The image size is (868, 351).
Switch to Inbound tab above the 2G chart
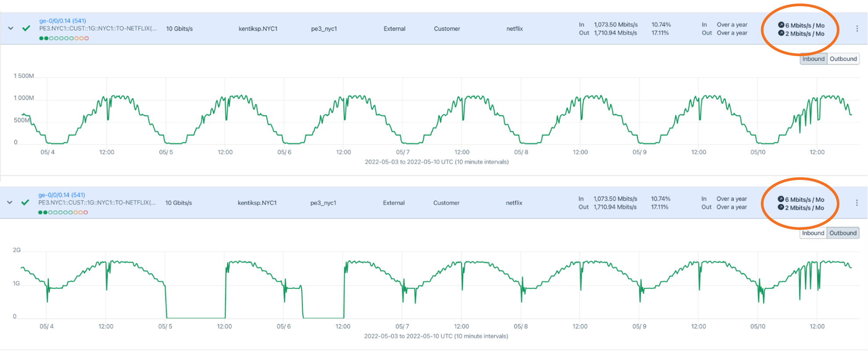[813, 233]
